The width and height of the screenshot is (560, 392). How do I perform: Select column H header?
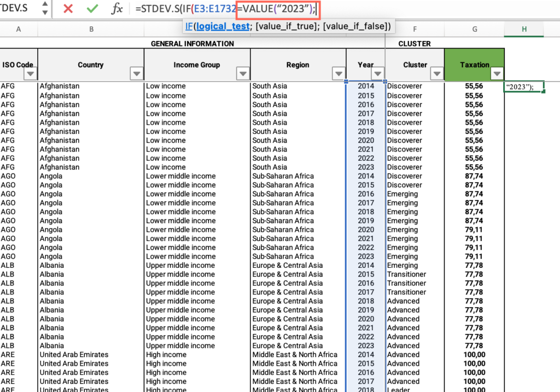(524, 30)
